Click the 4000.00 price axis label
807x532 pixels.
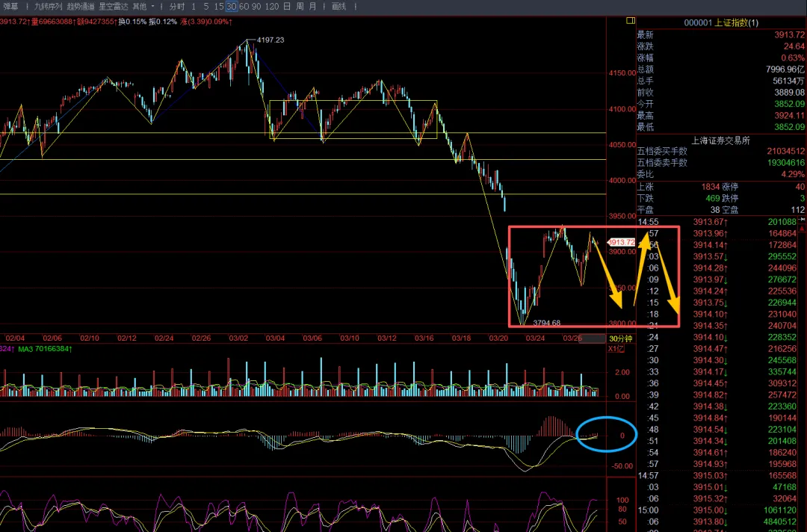[622, 180]
